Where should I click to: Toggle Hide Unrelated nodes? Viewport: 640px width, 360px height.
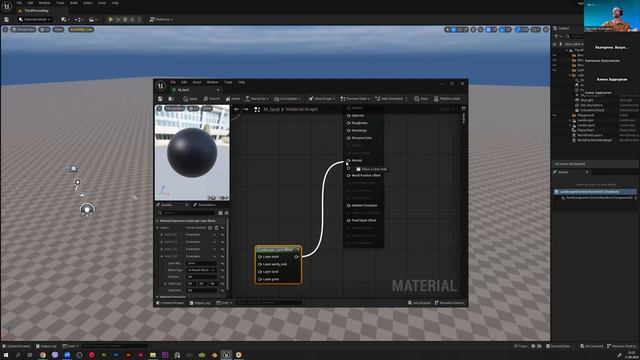(x=389, y=99)
